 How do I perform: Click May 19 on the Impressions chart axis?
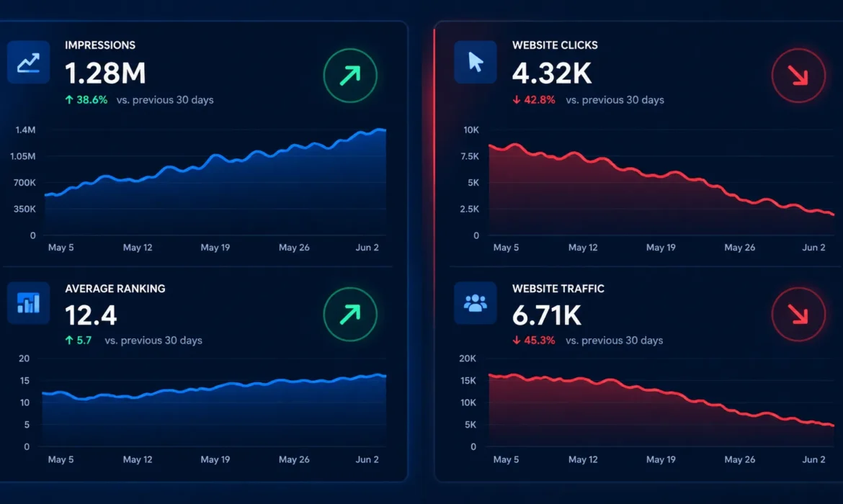tap(215, 248)
